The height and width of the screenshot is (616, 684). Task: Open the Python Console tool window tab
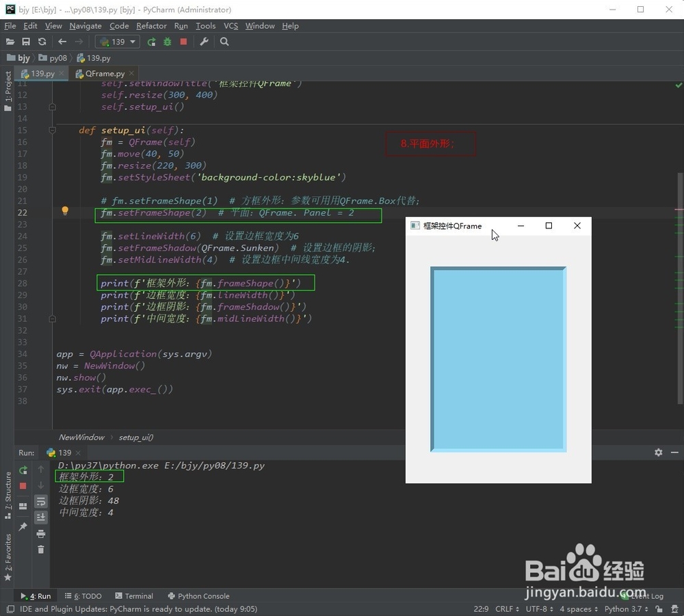point(198,596)
